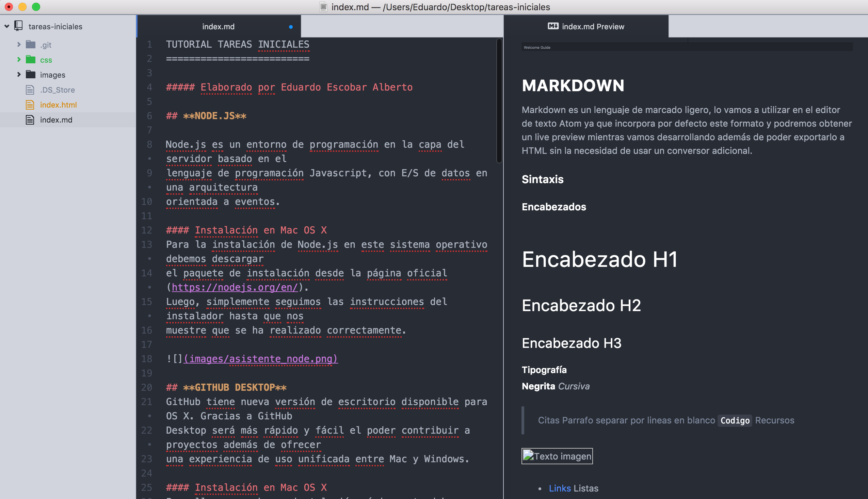Image resolution: width=868 pixels, height=499 pixels.
Task: Click the green css folder icon
Action: coord(31,60)
